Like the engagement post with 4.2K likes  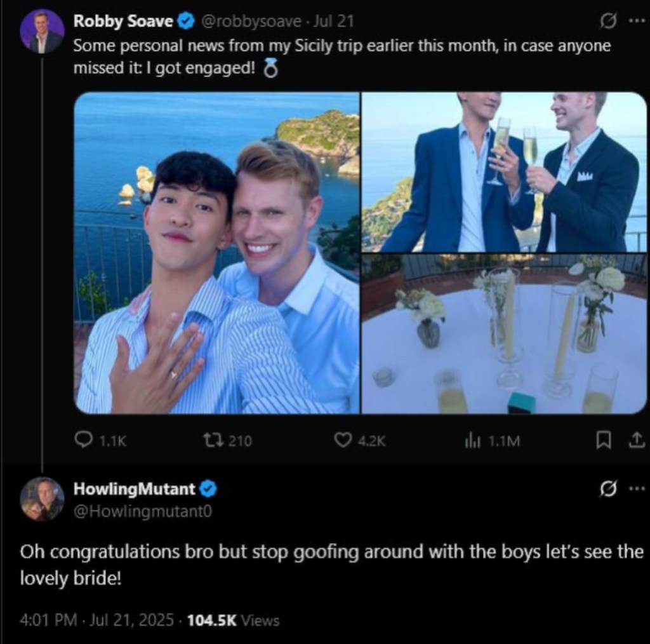coord(343,439)
